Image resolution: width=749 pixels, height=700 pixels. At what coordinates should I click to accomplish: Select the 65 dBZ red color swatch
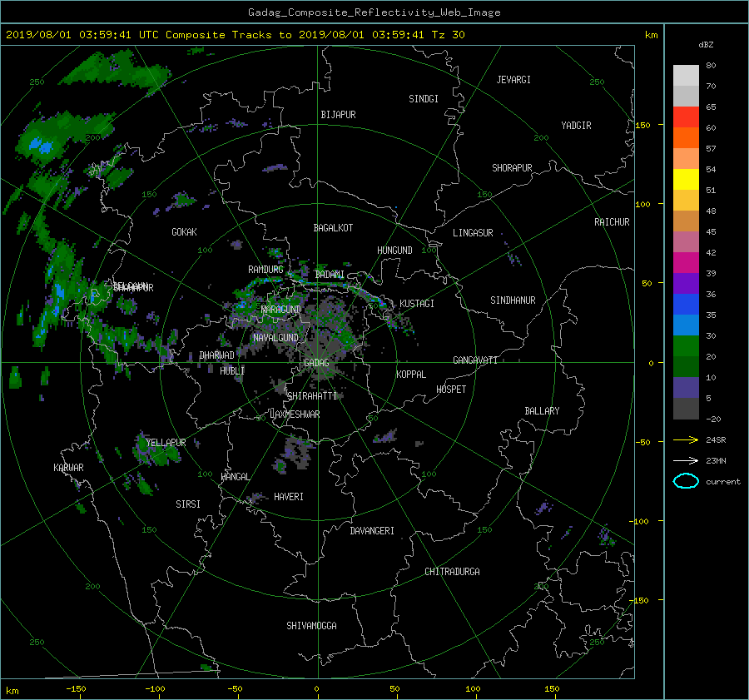(x=686, y=117)
